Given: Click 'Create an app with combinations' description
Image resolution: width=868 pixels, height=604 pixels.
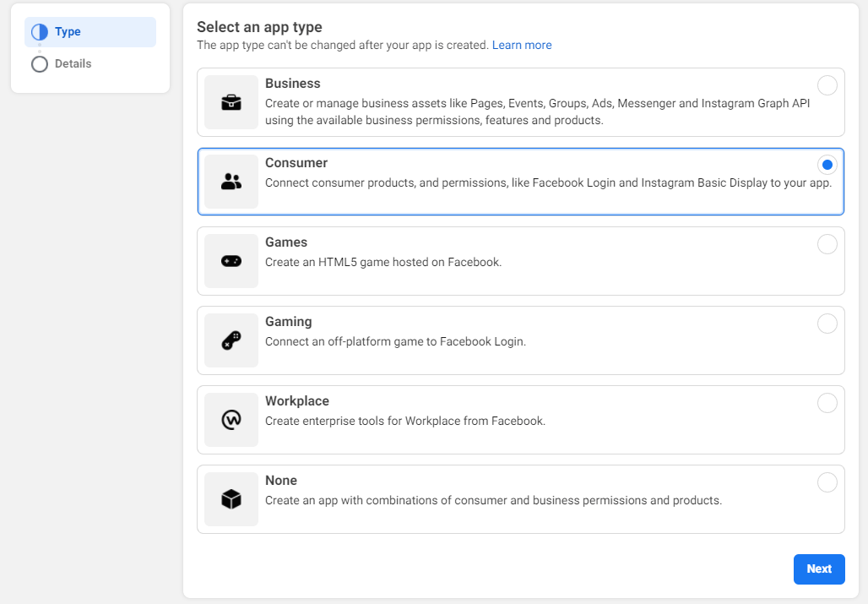Looking at the screenshot, I should click(493, 500).
